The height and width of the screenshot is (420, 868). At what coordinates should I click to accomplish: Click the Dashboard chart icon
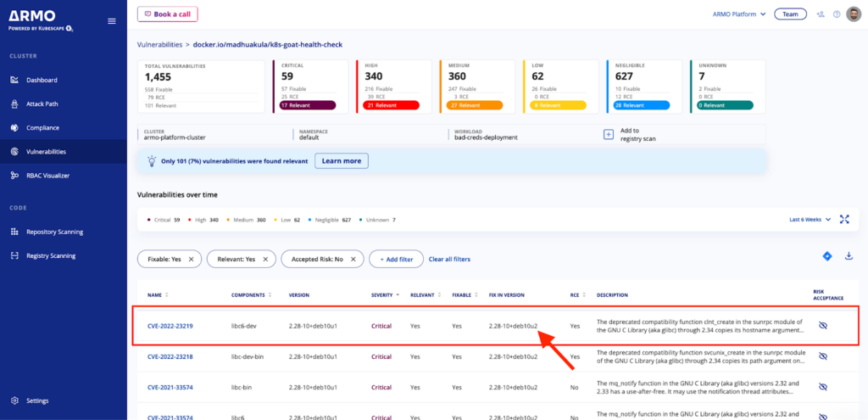pos(15,80)
